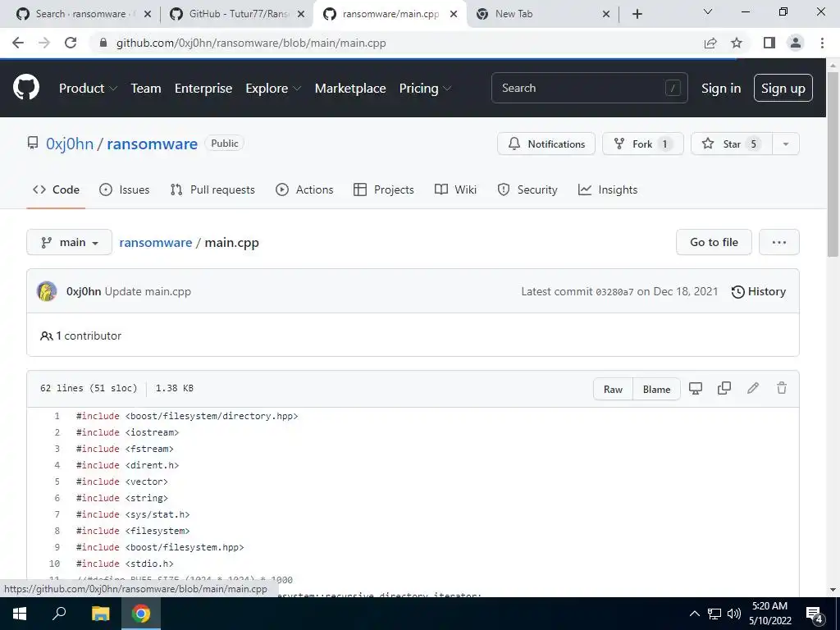The width and height of the screenshot is (840, 630).
Task: Open the Wiki tab
Action: (455, 189)
